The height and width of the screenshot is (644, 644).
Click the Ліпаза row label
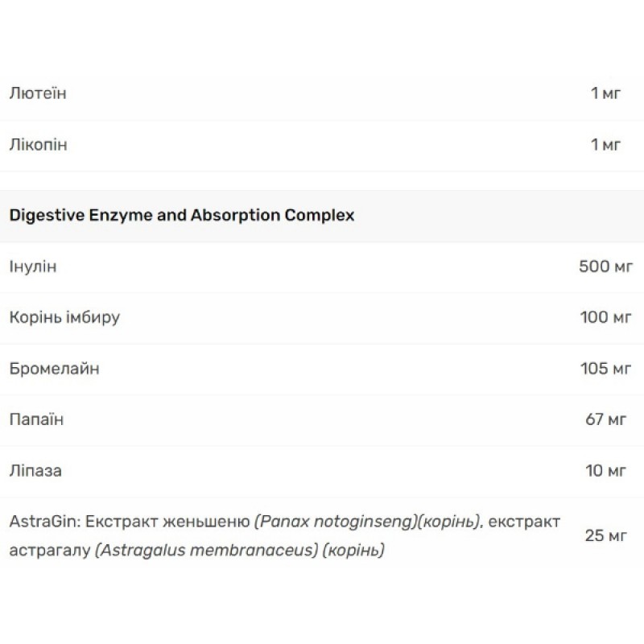point(36,470)
